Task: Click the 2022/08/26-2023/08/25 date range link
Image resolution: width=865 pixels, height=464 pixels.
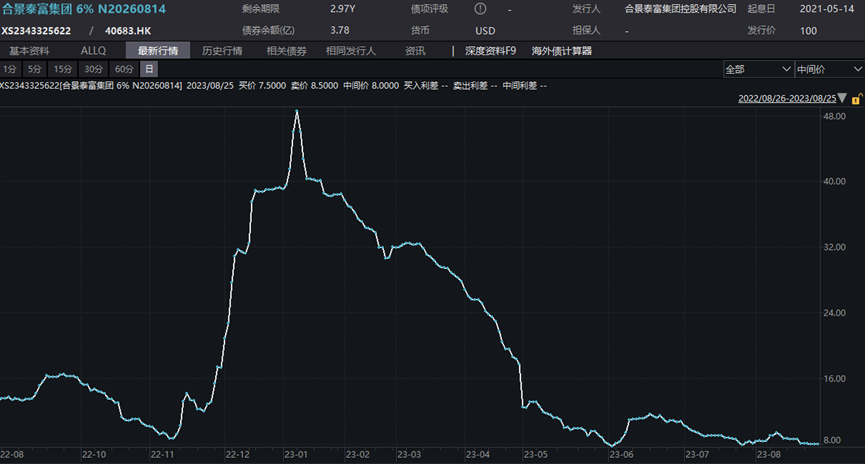Action: [x=787, y=99]
